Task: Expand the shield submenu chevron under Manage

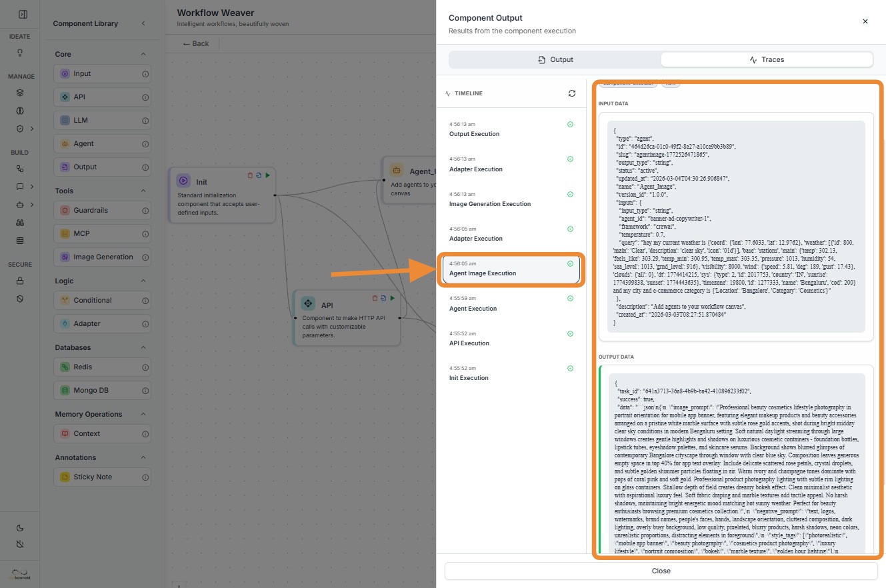Action: (x=31, y=128)
